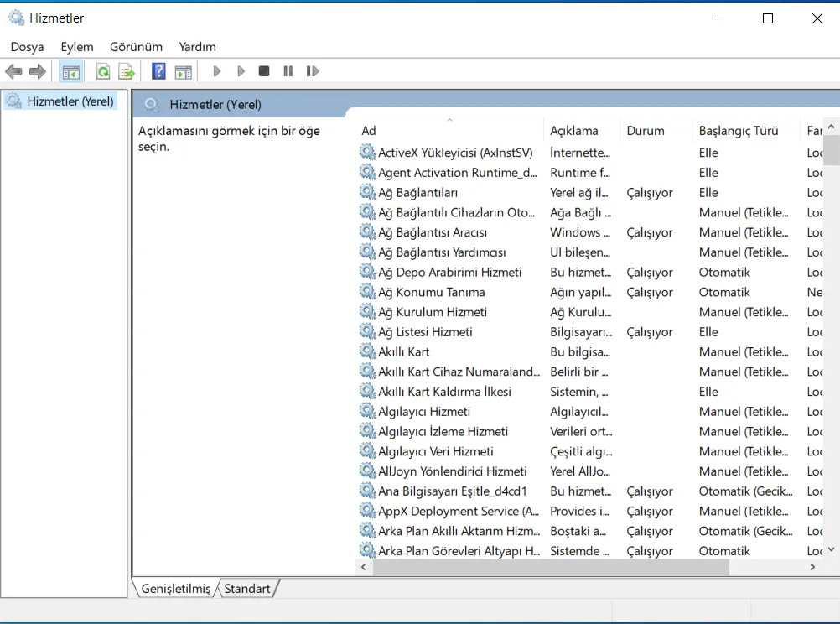This screenshot has height=624, width=840.
Task: Switch to the Standart tab
Action: (247, 589)
